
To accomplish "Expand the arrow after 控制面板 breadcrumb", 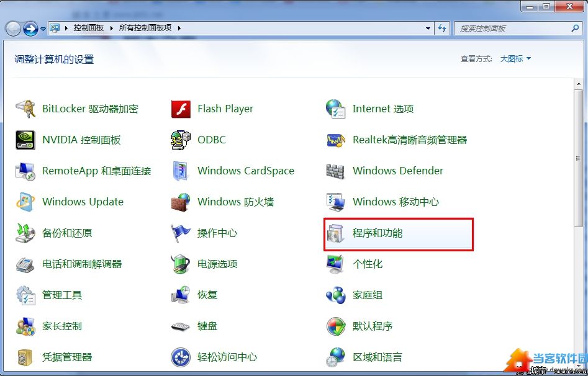I will pyautogui.click(x=111, y=28).
